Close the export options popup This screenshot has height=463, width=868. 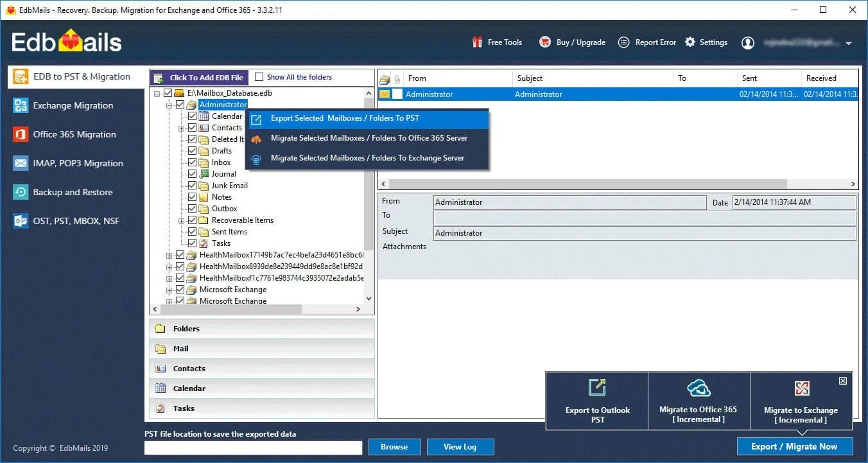tap(843, 381)
